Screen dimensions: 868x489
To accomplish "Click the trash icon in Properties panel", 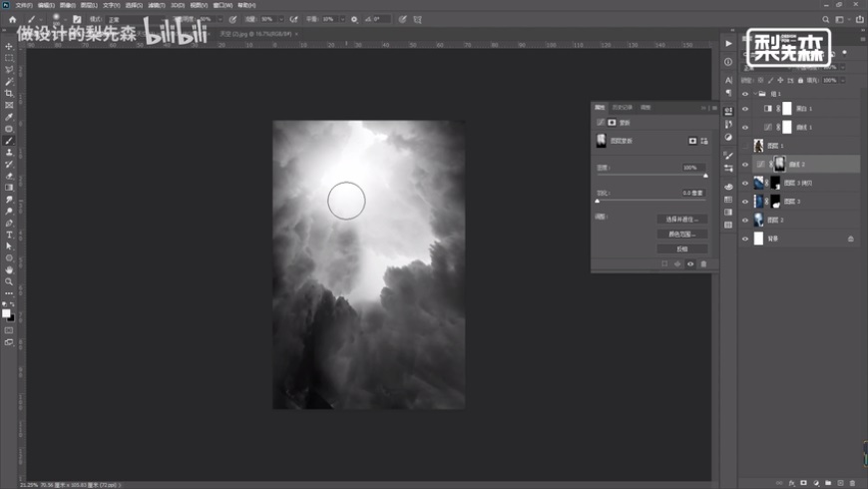I will click(703, 264).
